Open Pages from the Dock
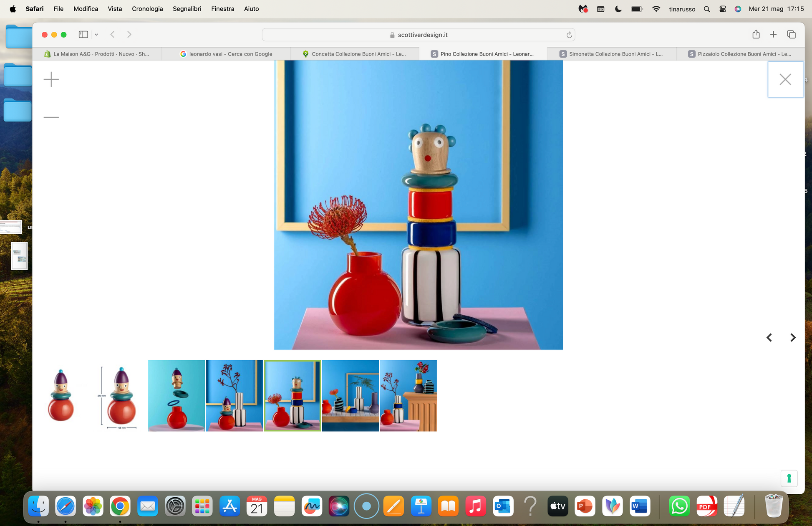The height and width of the screenshot is (526, 812). tap(393, 506)
